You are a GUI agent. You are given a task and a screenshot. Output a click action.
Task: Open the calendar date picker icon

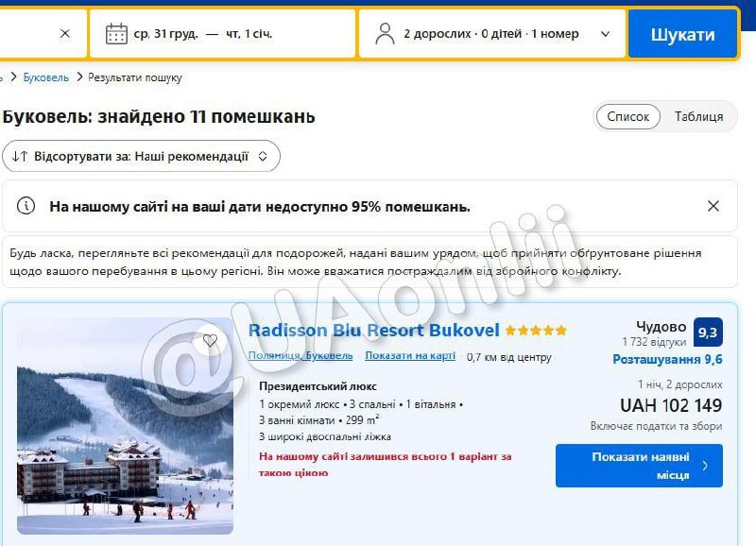(116, 34)
